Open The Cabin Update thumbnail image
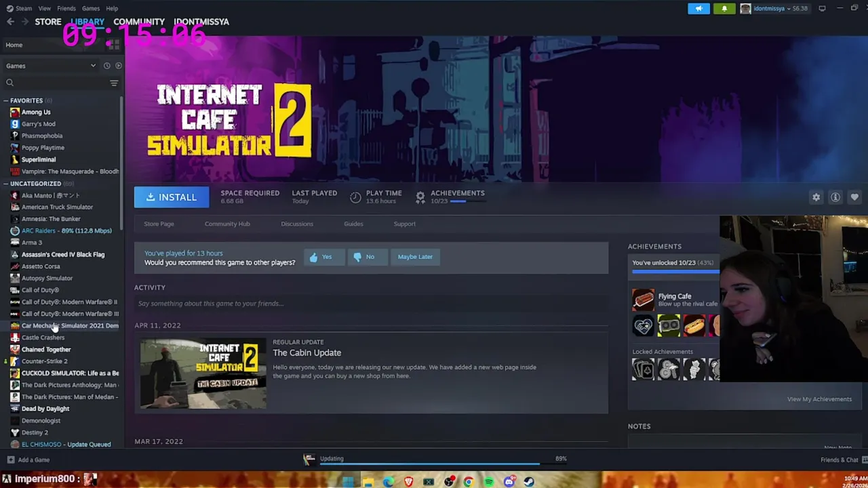The width and height of the screenshot is (868, 488). coord(203,374)
